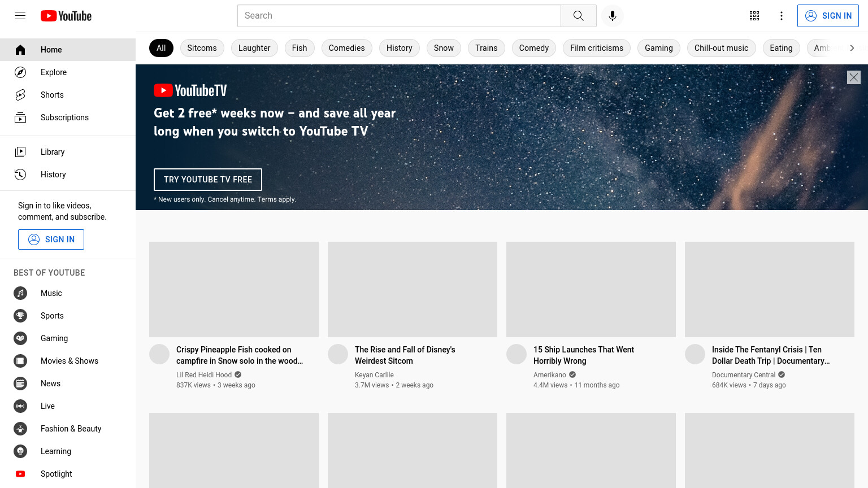Open the 15 Ship Launches thumbnail

pos(591,290)
